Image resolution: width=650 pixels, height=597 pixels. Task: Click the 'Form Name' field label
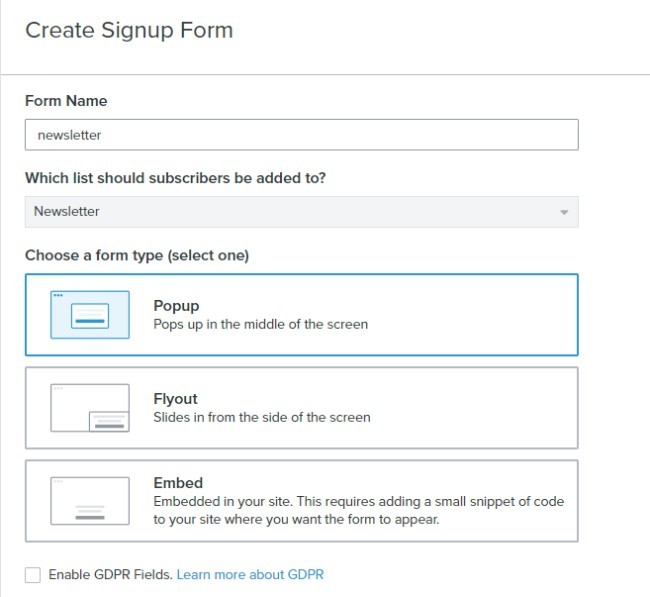coord(66,101)
